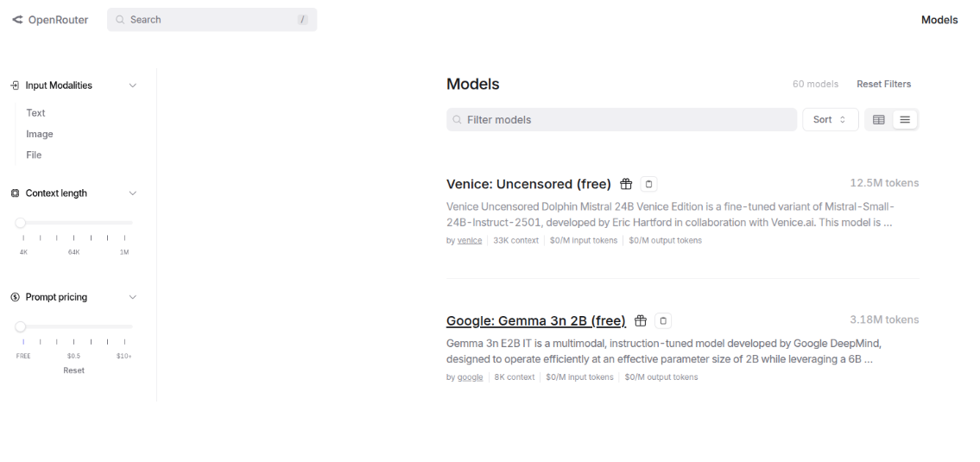Click the 60 models count text
Viewport: 980px width, 462px height.
[815, 84]
